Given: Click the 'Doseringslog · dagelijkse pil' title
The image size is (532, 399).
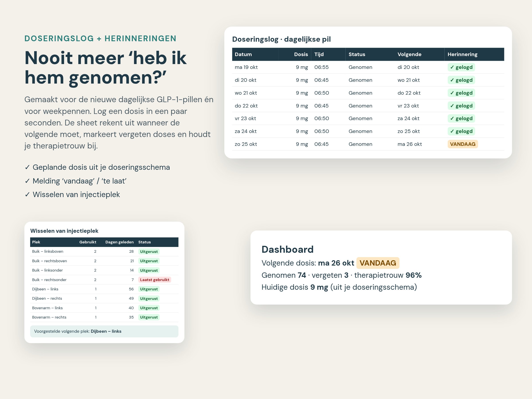Looking at the screenshot, I should (x=281, y=39).
